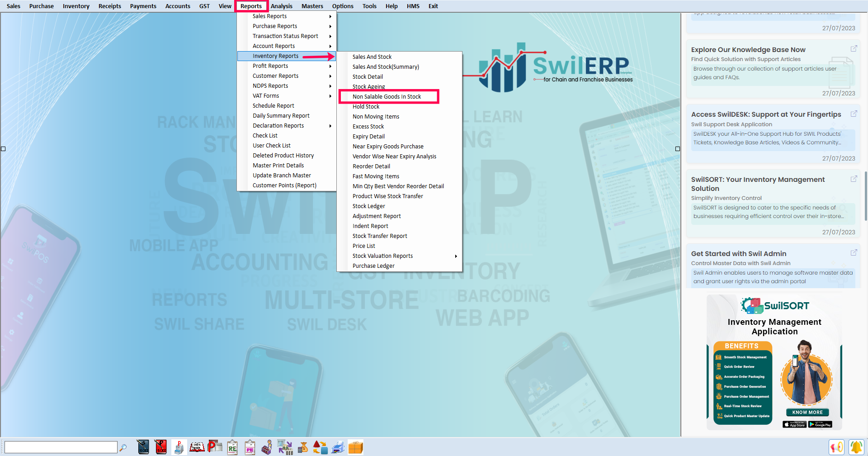Image resolution: width=868 pixels, height=456 pixels.
Task: Click the KNOW MORE button
Action: [x=807, y=412]
